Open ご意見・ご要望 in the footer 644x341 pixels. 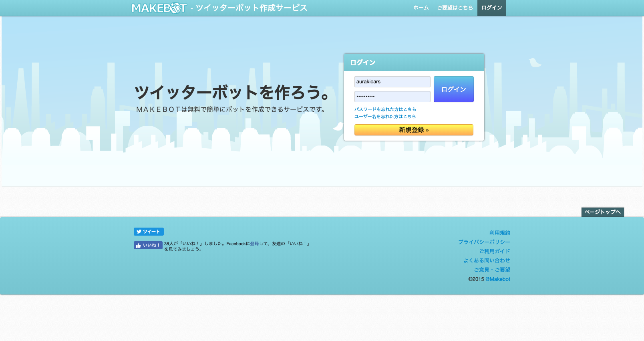coord(492,270)
